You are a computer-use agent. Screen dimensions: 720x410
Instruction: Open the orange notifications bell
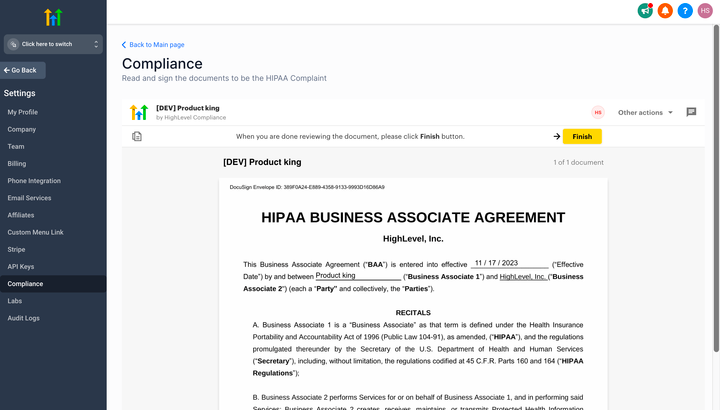(x=665, y=11)
